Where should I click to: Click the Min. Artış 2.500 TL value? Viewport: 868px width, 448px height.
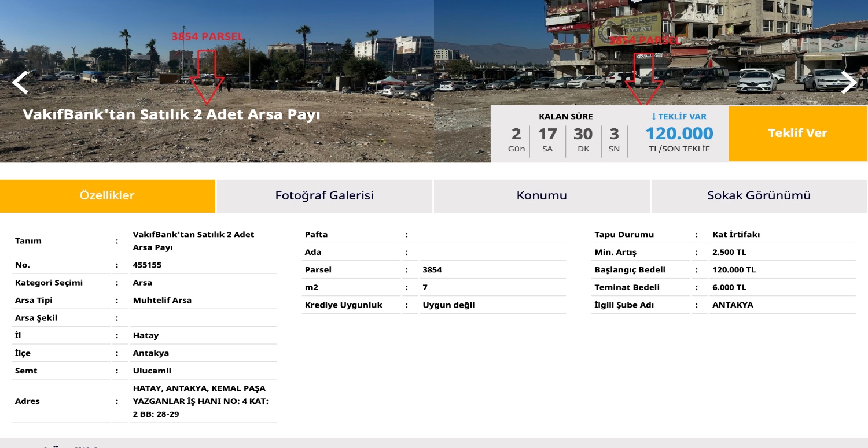[x=729, y=252]
